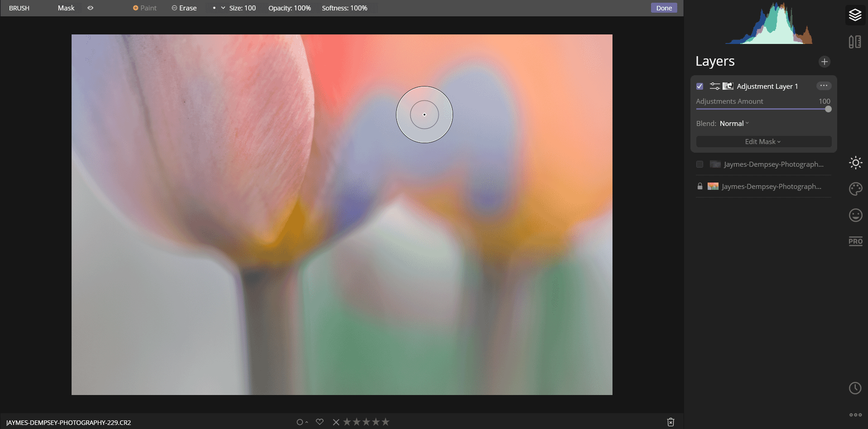Select the locked Jaymes-Dempsey-Photograph layer name
Viewport: 868px width, 429px height.
pyautogui.click(x=772, y=186)
